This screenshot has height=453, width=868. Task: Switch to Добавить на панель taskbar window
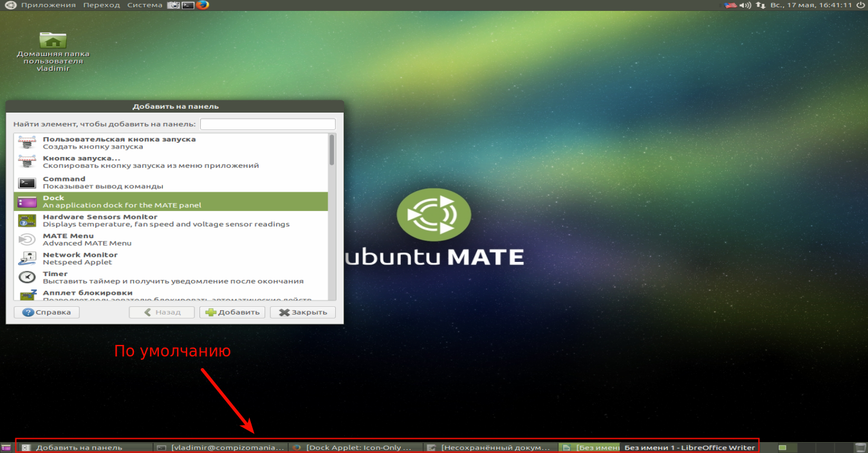click(x=84, y=447)
